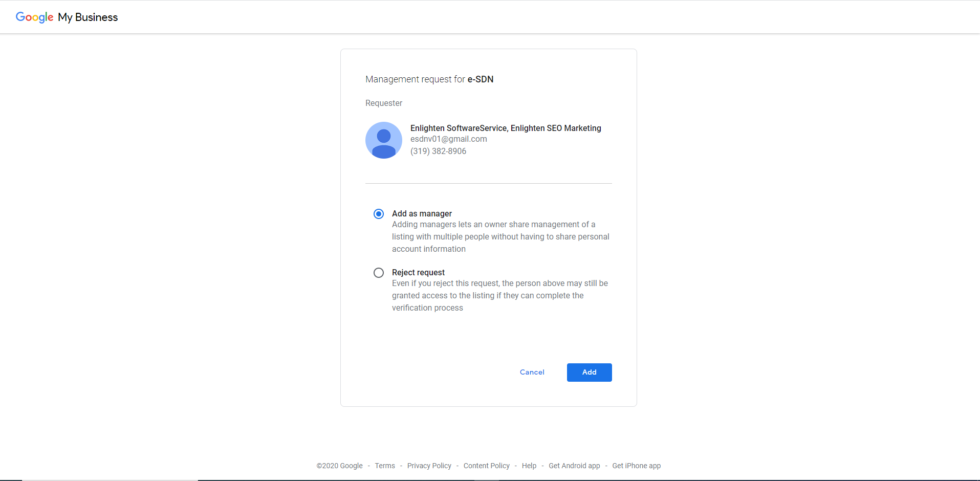Click the Management request for e-SDN heading

429,79
